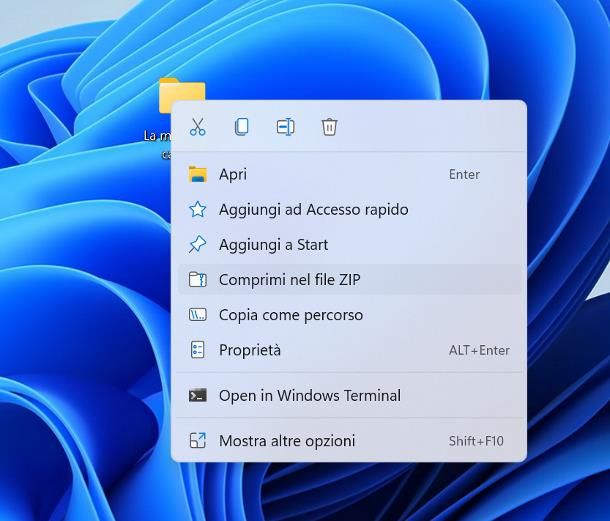Expand Mostra altre opzioni
Viewport: 610px width, 521px height.
pyautogui.click(x=287, y=441)
